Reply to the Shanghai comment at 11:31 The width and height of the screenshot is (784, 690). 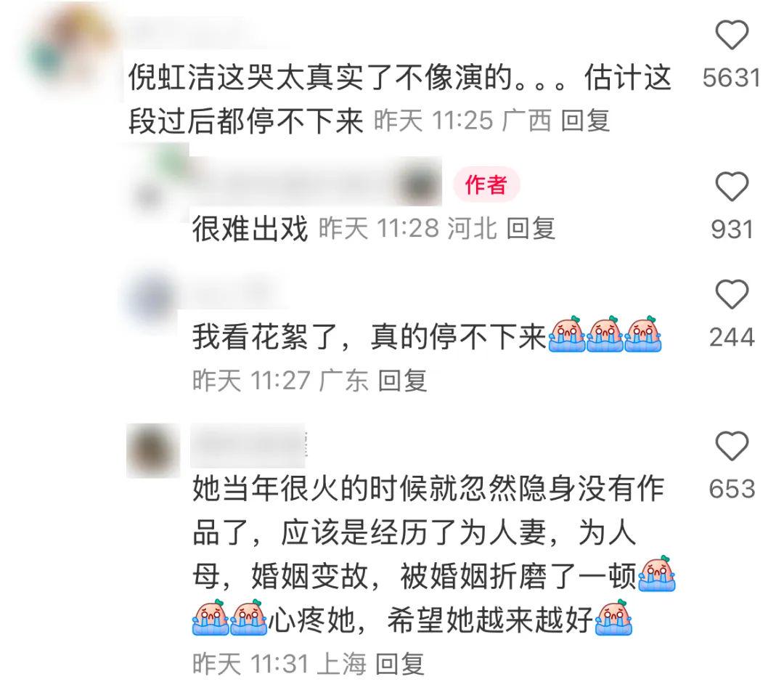399,664
